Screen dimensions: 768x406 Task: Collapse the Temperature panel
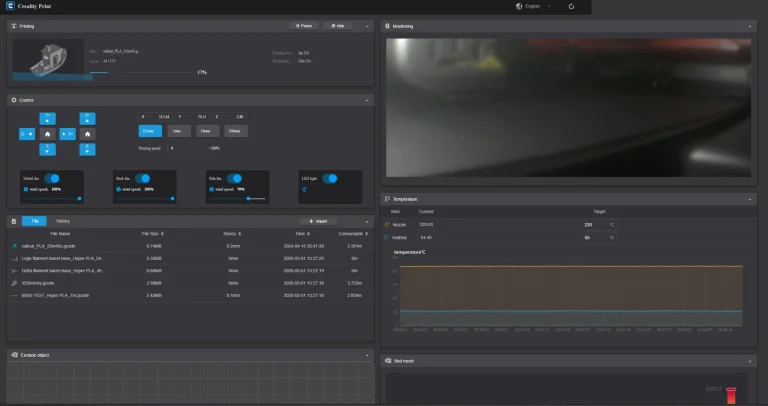coord(751,199)
